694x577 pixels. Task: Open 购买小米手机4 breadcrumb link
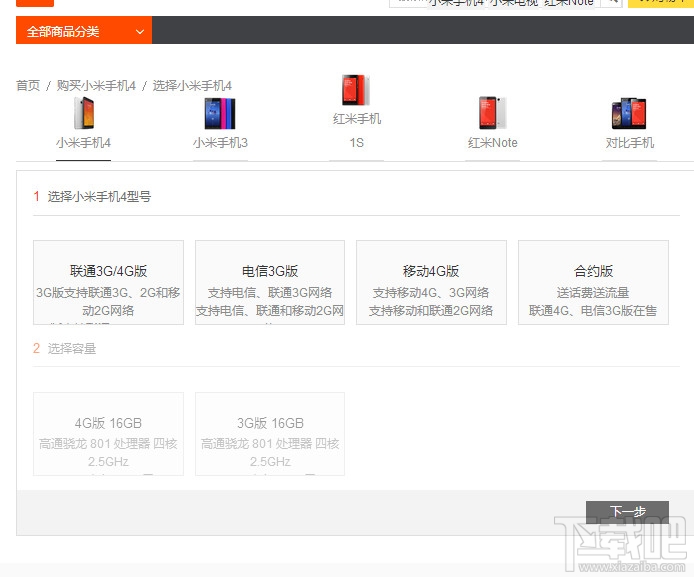coord(96,85)
